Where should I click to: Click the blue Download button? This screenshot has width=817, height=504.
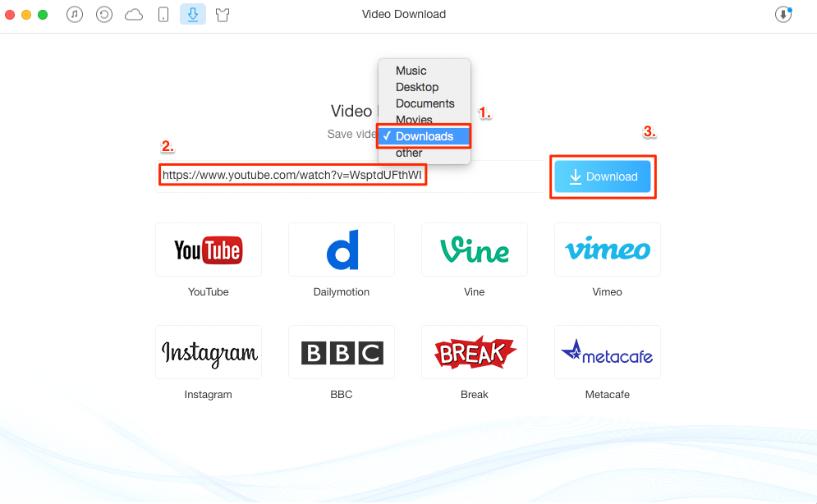pos(603,176)
